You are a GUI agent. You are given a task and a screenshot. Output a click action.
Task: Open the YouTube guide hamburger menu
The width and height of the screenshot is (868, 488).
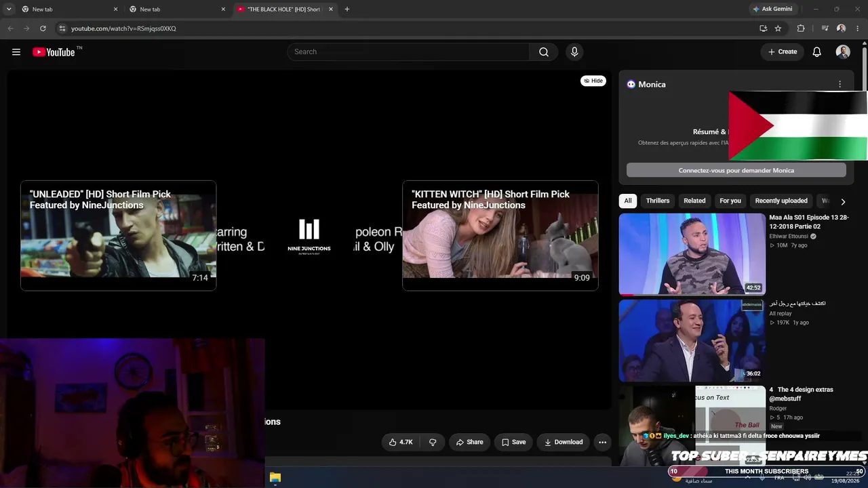16,52
